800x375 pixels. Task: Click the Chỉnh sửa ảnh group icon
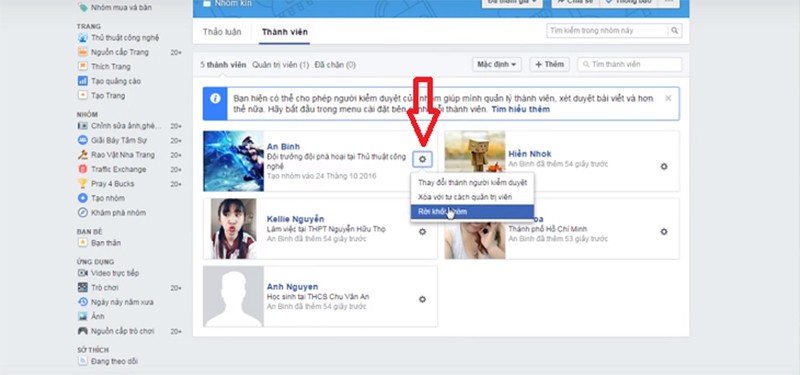(x=83, y=126)
